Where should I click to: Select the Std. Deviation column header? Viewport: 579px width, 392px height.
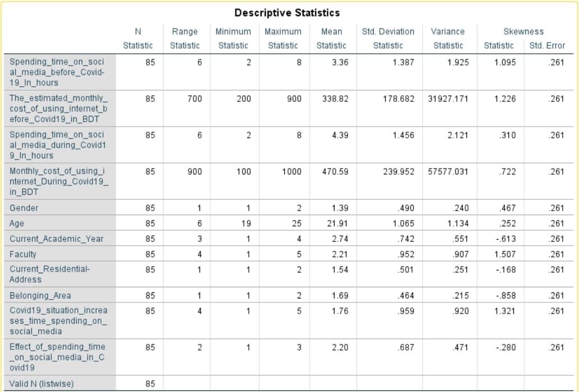click(x=388, y=32)
